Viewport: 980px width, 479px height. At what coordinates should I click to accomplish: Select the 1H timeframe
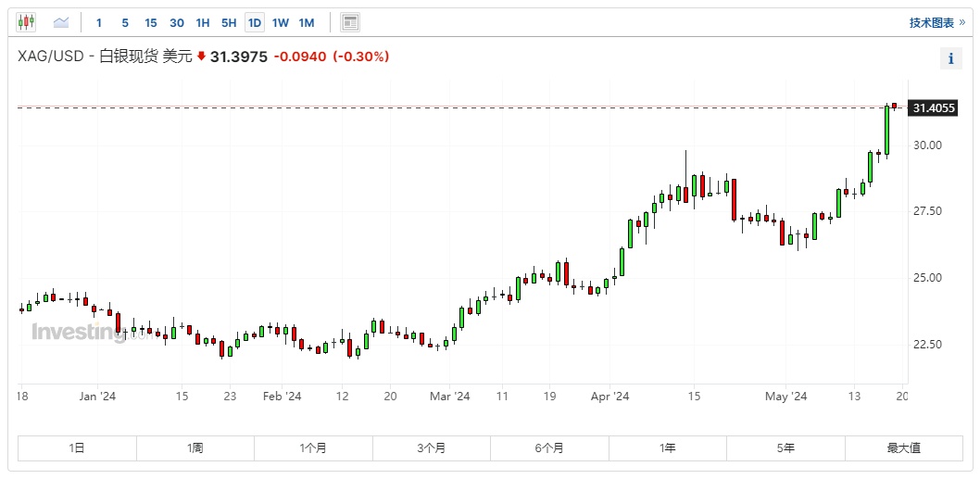[203, 22]
